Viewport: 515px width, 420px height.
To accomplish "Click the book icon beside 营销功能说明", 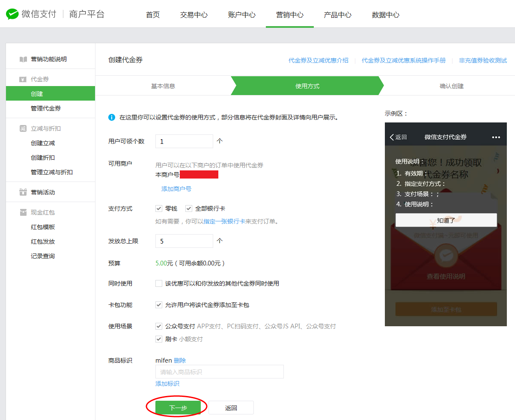I will pyautogui.click(x=23, y=59).
